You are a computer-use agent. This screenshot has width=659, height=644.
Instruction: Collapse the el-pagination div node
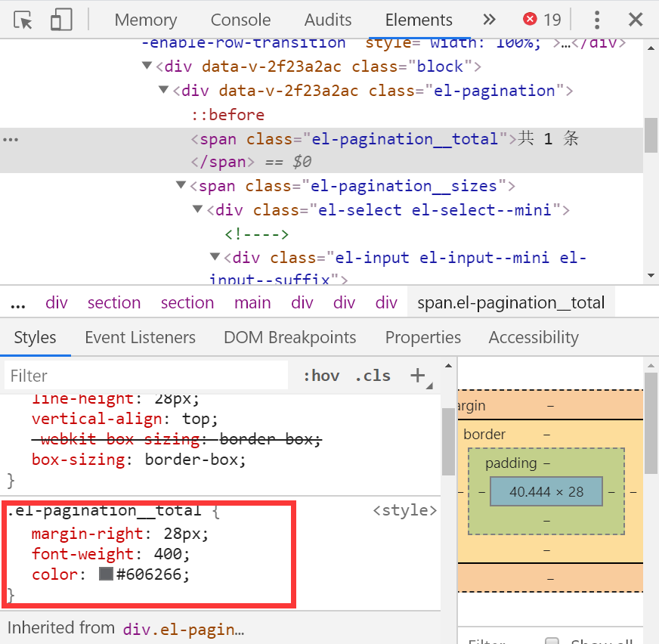pos(164,89)
